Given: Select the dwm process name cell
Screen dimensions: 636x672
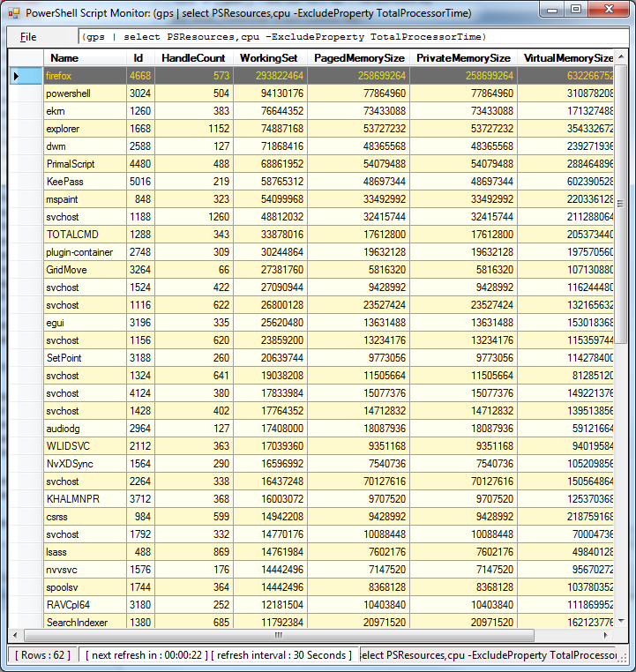Looking at the screenshot, I should click(x=85, y=146).
